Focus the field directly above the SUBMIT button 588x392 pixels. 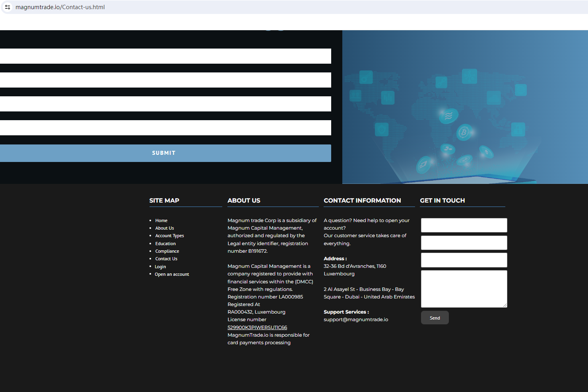[165, 128]
